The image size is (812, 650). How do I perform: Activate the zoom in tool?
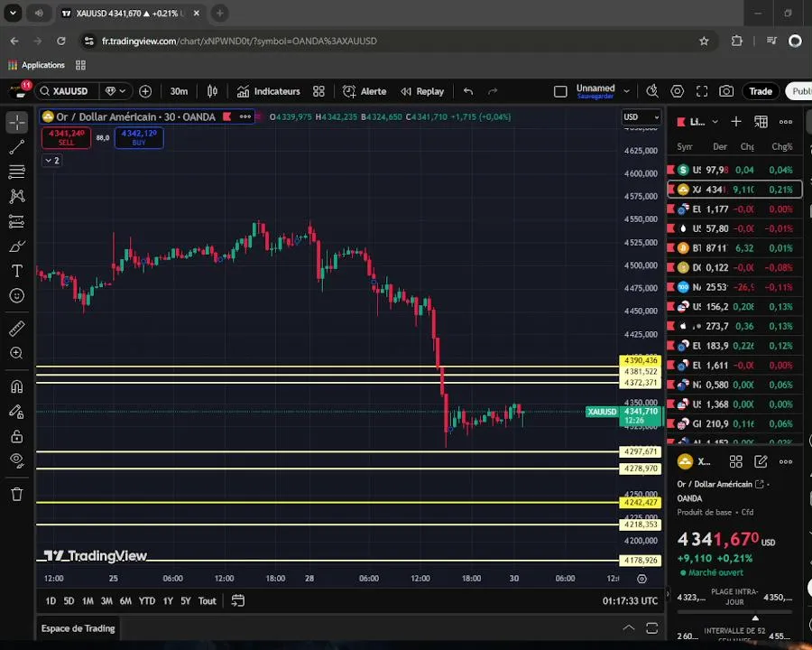pos(16,353)
